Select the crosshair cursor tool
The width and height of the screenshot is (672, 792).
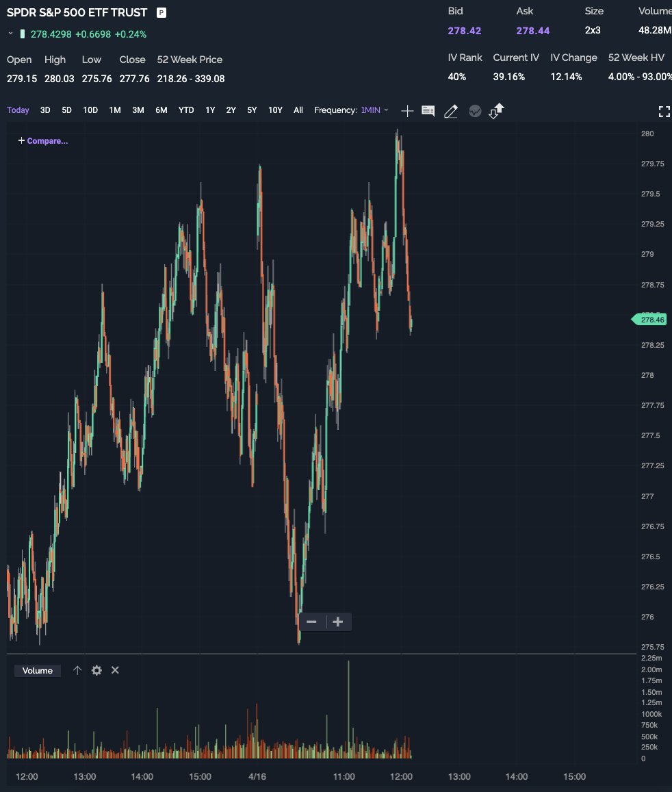click(x=407, y=111)
